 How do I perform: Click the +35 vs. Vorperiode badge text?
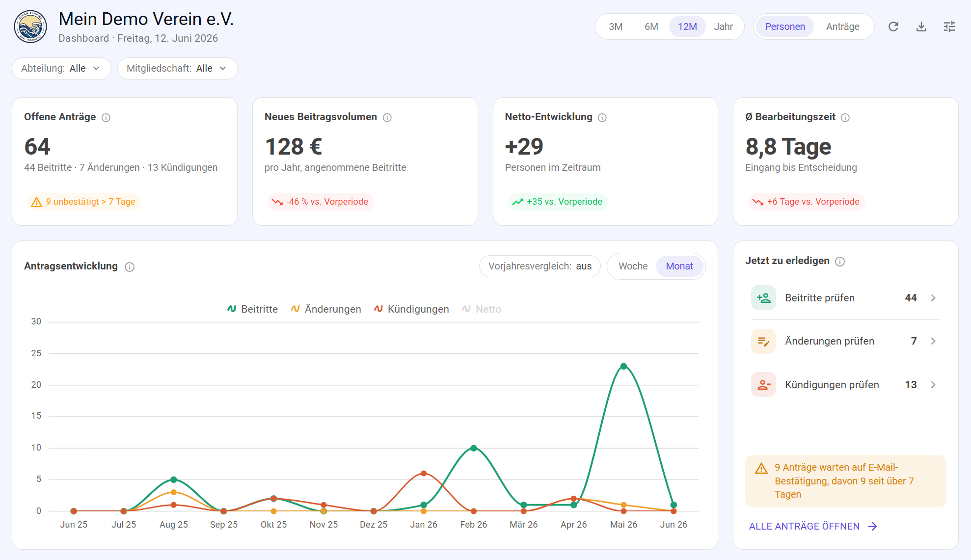pyautogui.click(x=565, y=202)
